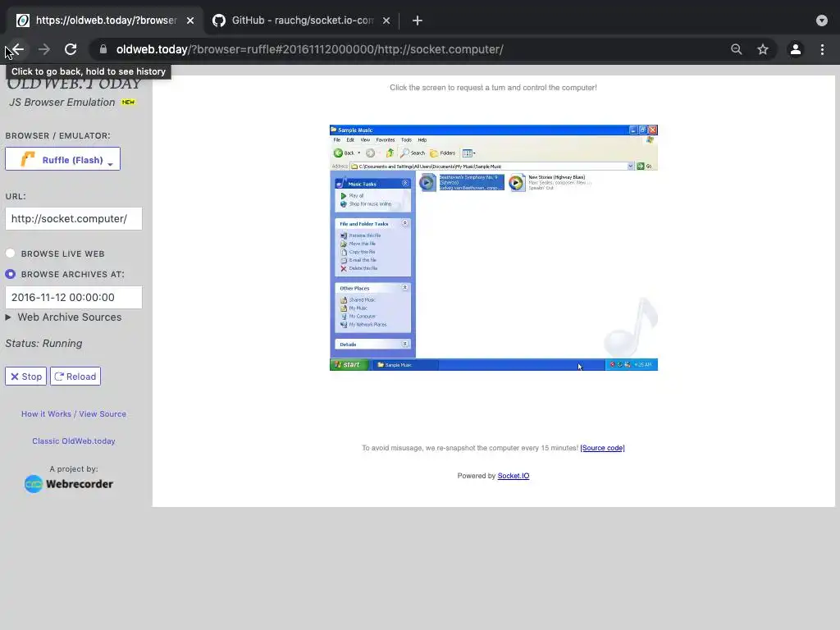The height and width of the screenshot is (630, 840).
Task: Open My Music in Other Places
Action: [354, 308]
